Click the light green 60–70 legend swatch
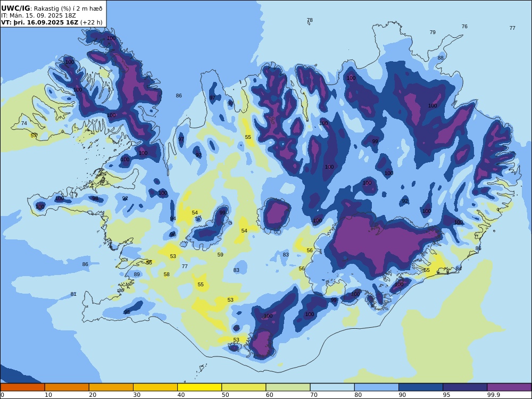532x399 pixels. point(288,387)
